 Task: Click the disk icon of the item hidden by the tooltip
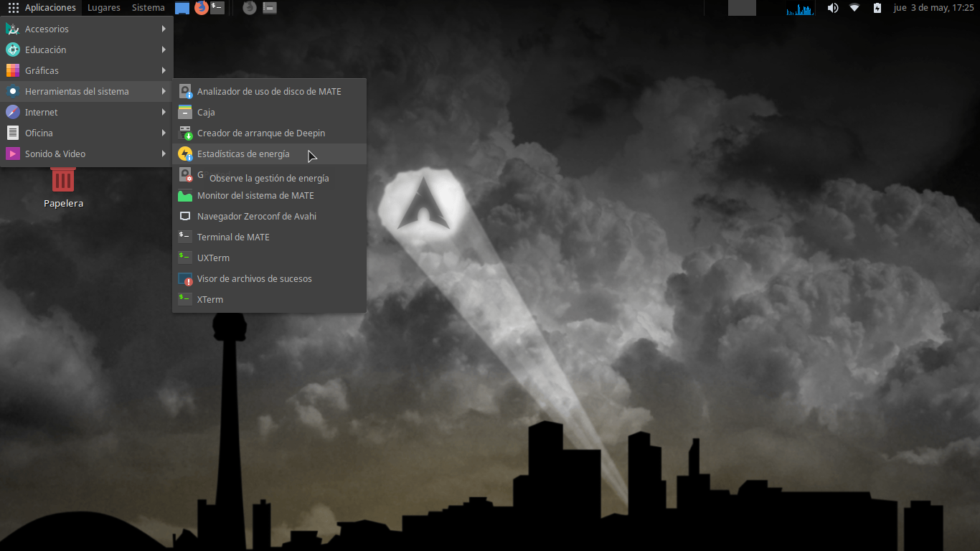tap(185, 174)
